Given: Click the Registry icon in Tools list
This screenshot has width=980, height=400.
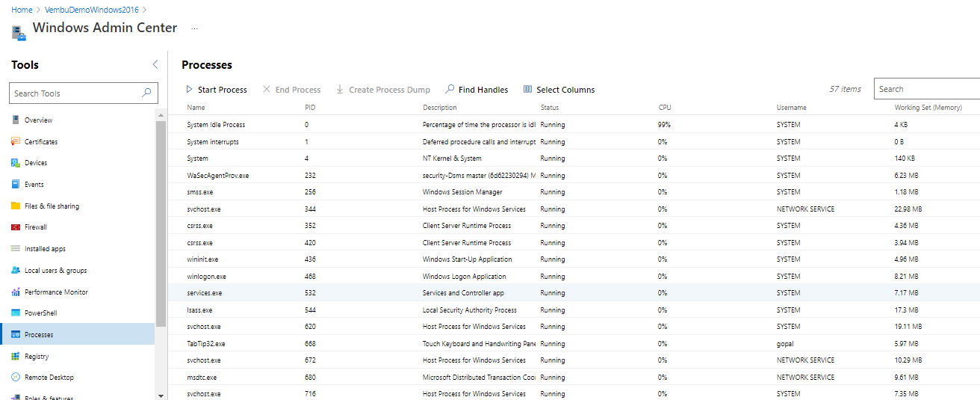Looking at the screenshot, I should (x=16, y=357).
